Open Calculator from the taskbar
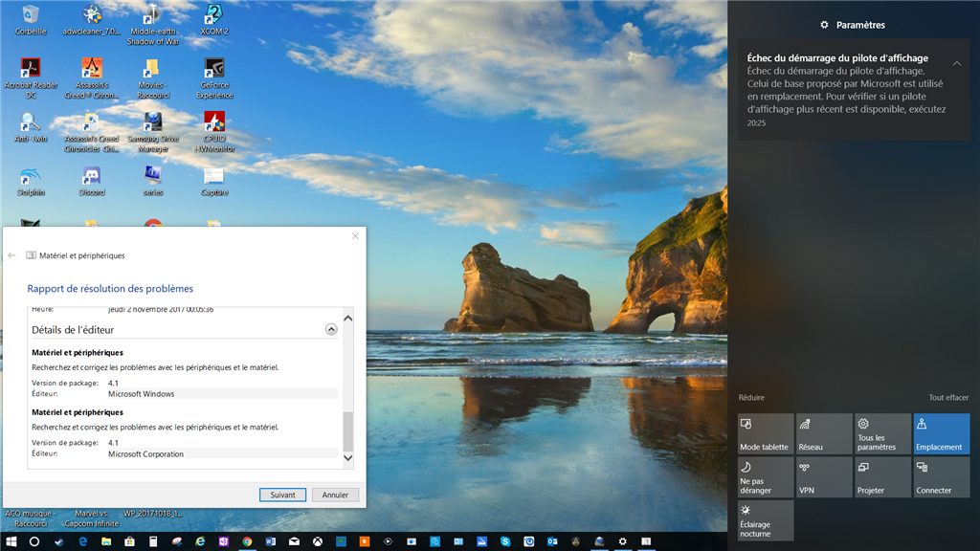 (x=153, y=541)
